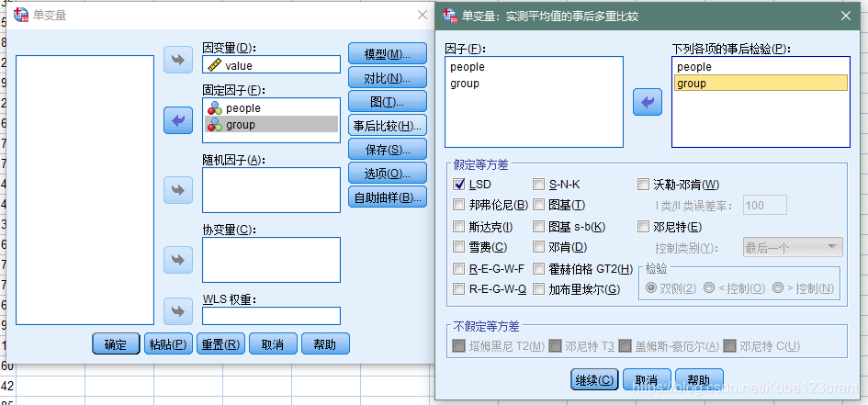This screenshot has width=868, height=405.
Task: Tick R-E-G-W-Q checkbox
Action: coord(458,288)
